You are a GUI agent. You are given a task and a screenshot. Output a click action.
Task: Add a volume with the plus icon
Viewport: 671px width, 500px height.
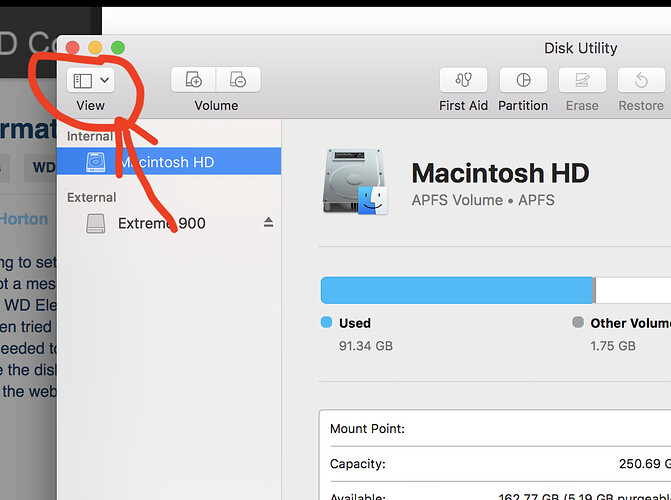(193, 80)
